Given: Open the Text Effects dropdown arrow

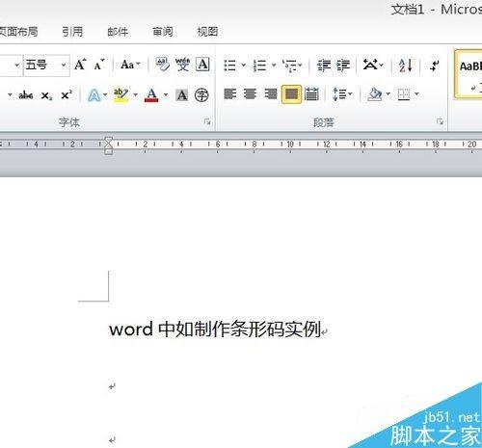Looking at the screenshot, I should coord(105,94).
